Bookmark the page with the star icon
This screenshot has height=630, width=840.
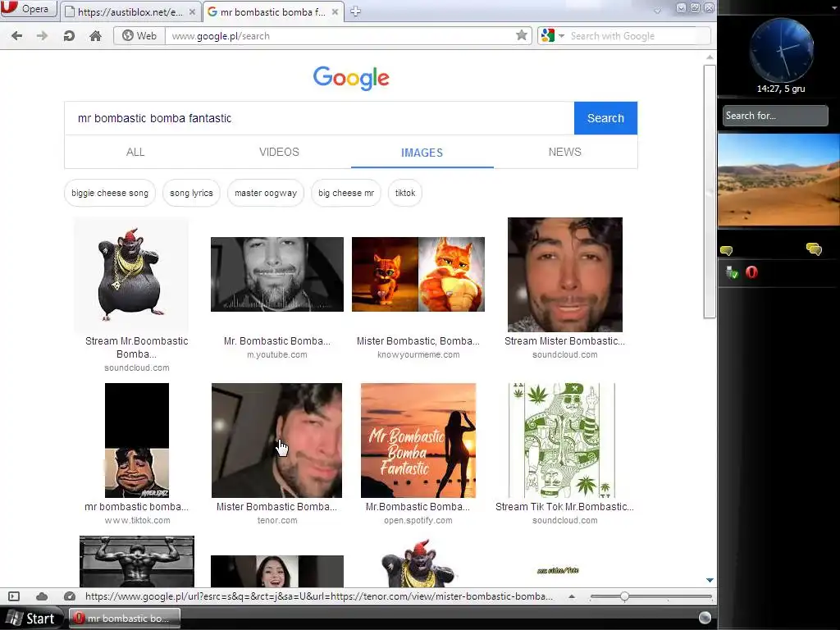(521, 35)
